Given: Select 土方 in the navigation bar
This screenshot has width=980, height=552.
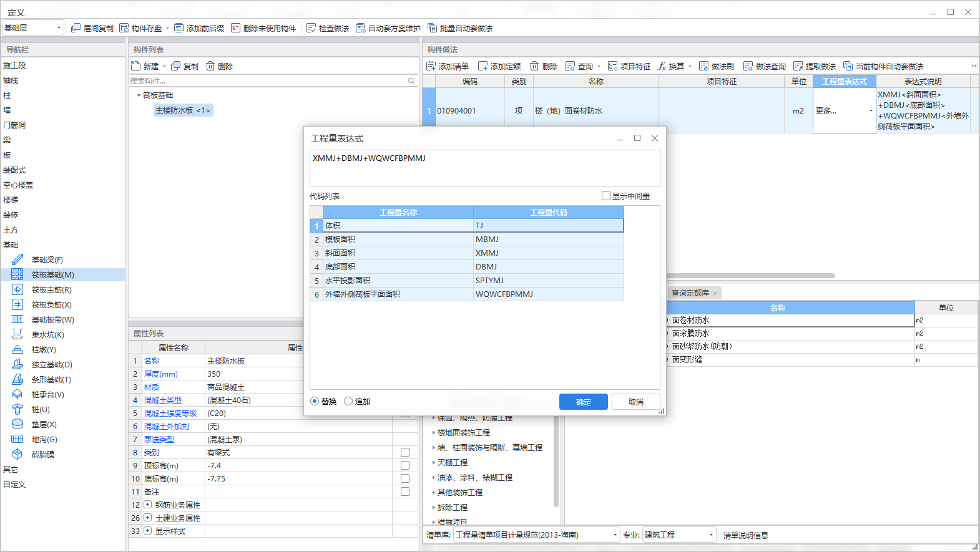Looking at the screenshot, I should coord(11,230).
